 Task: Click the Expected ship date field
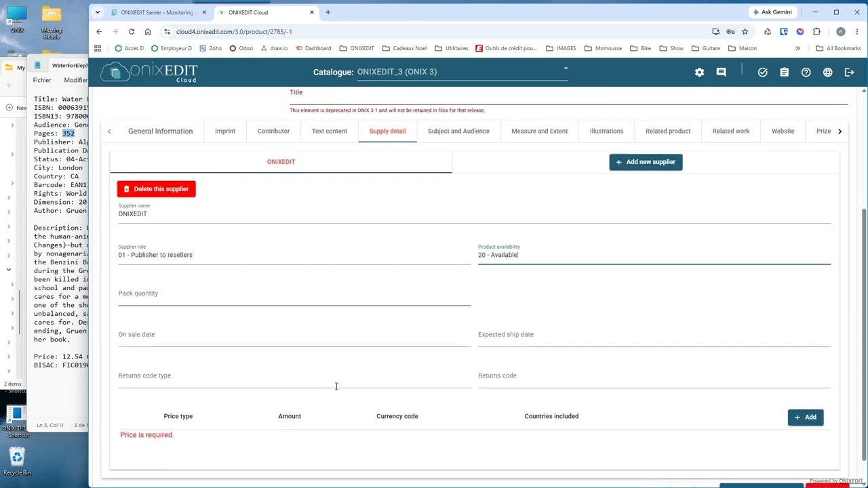(x=654, y=335)
